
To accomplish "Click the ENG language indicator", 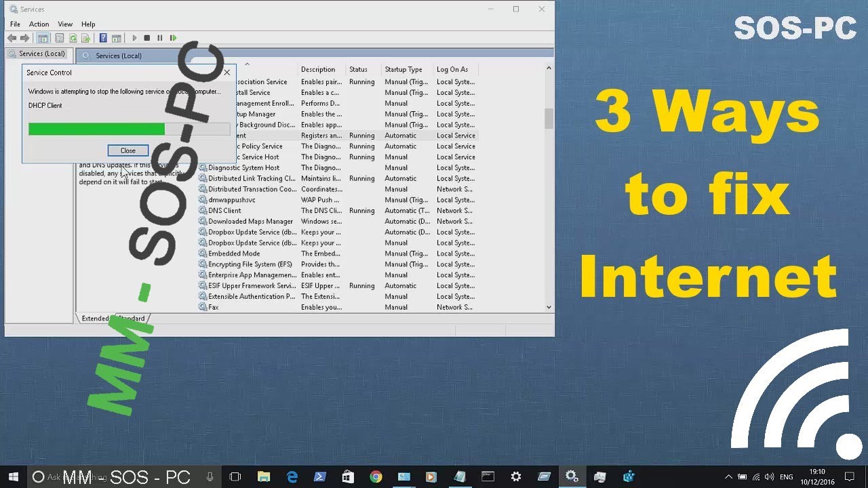I will coord(787,477).
